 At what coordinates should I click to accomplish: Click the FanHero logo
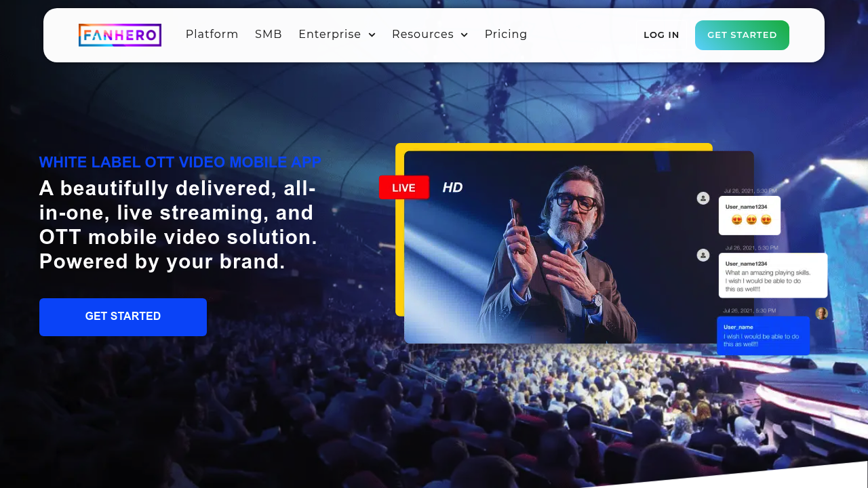[120, 35]
